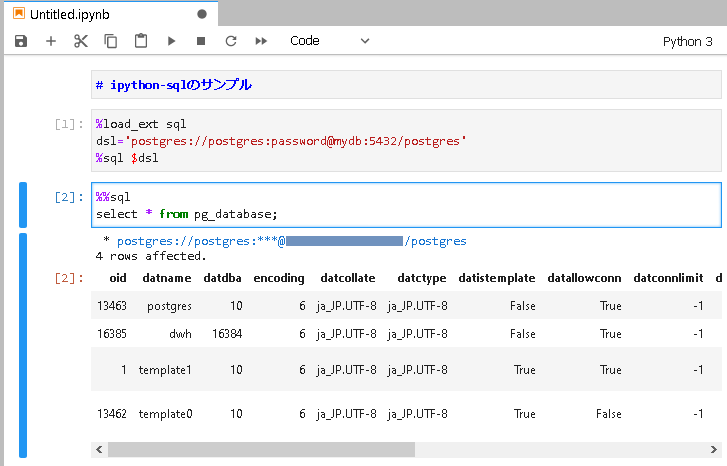Click datdba value 16384
This screenshot has width=727, height=466.
pyautogui.click(x=227, y=334)
